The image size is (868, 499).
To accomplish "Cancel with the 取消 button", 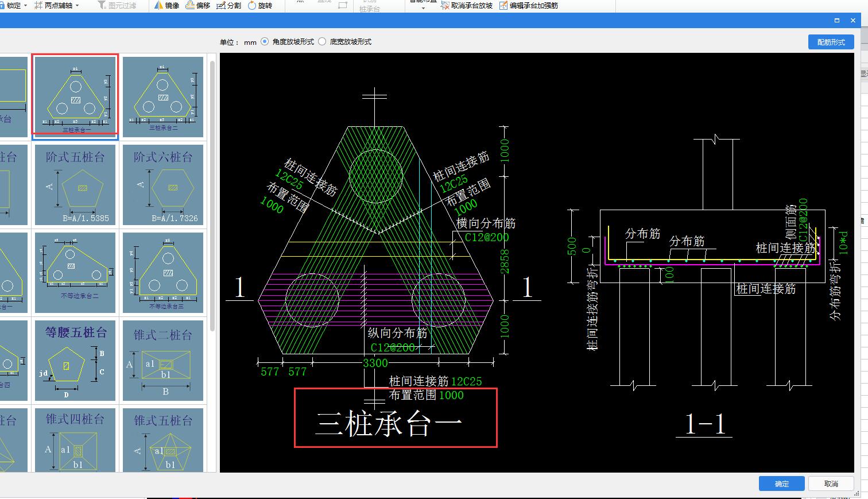I will [x=831, y=483].
